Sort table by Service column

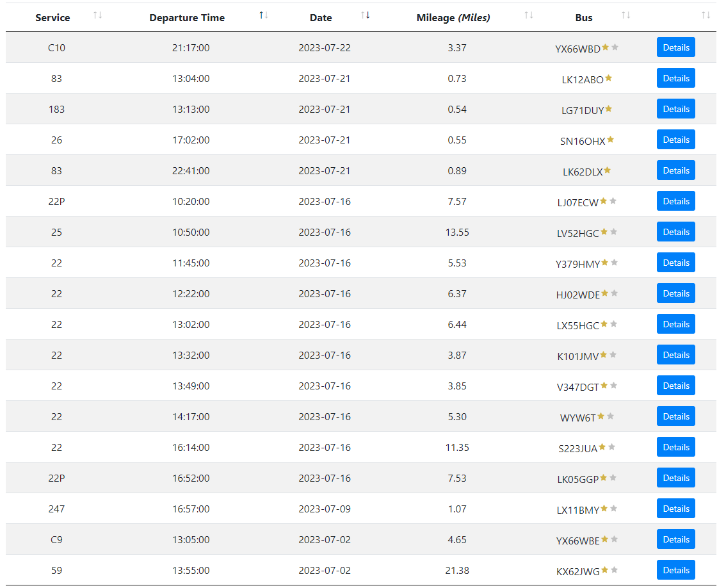point(97,15)
